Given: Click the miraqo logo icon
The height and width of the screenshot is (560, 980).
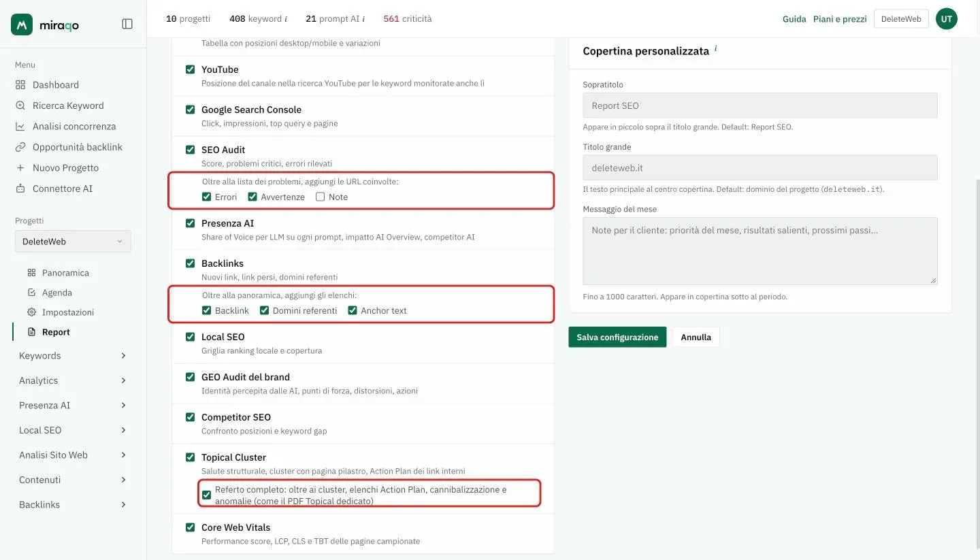Looking at the screenshot, I should coord(22,24).
